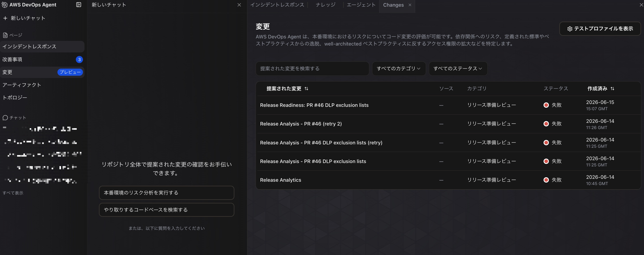Click the プレビュー badge on 変更
Image resolution: width=644 pixels, height=255 pixels.
pyautogui.click(x=70, y=72)
